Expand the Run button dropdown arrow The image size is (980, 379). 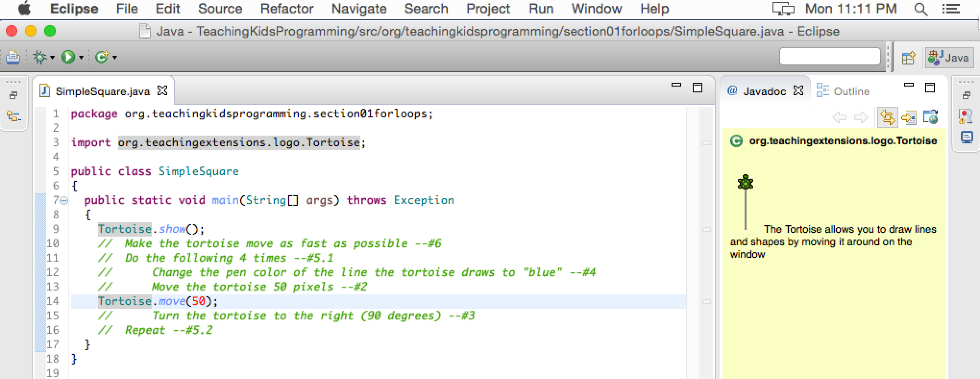pyautogui.click(x=81, y=58)
